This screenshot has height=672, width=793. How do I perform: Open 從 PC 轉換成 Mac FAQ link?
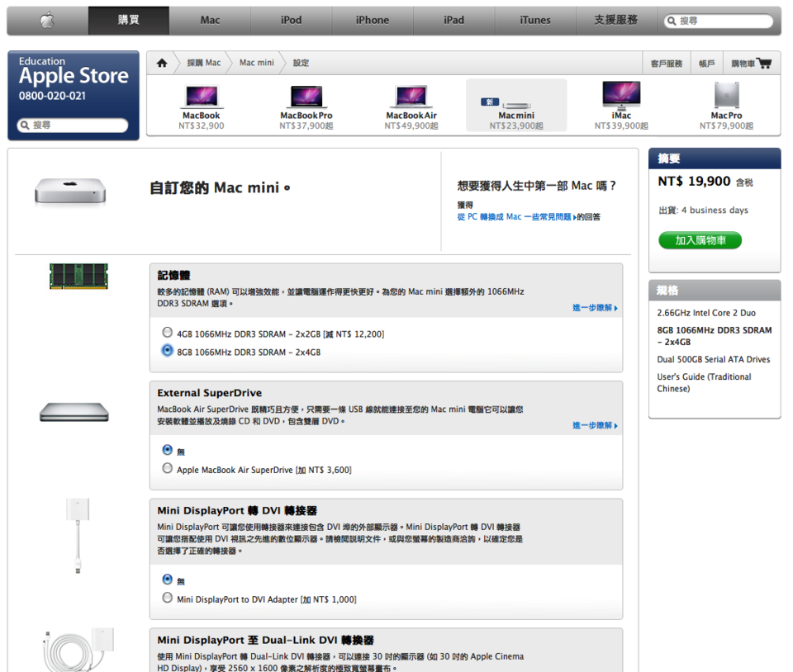tap(516, 217)
